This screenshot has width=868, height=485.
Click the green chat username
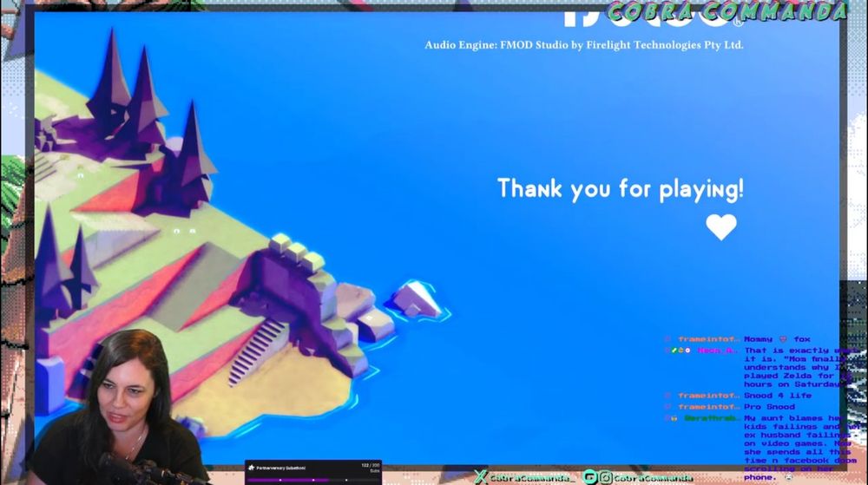tap(712, 418)
